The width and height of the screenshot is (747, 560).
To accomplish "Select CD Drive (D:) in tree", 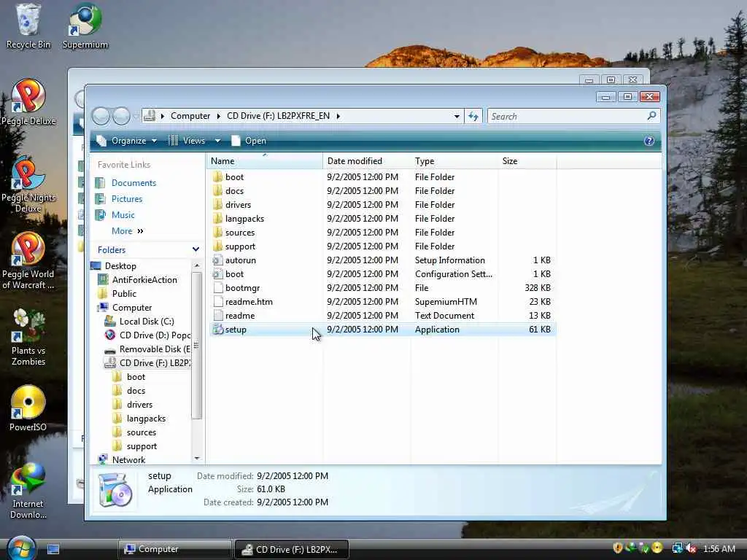I will pyautogui.click(x=147, y=335).
